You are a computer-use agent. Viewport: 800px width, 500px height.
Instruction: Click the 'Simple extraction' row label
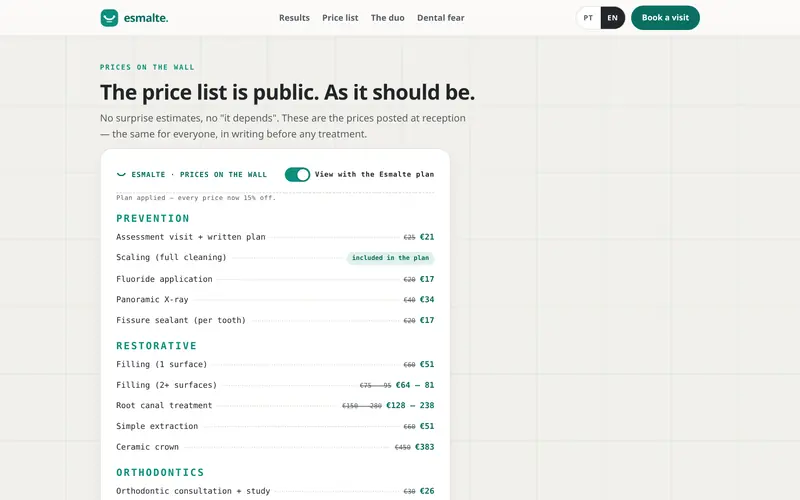157,426
